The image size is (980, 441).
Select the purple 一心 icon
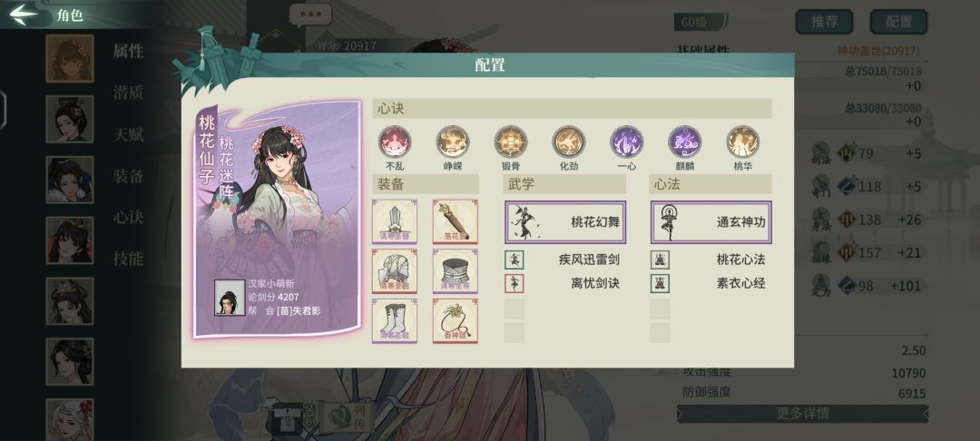point(627,142)
